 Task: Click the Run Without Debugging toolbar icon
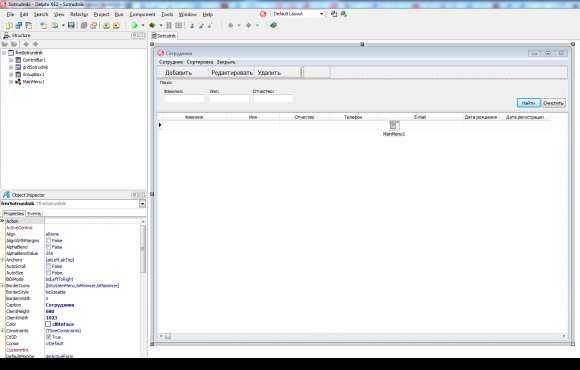click(152, 25)
